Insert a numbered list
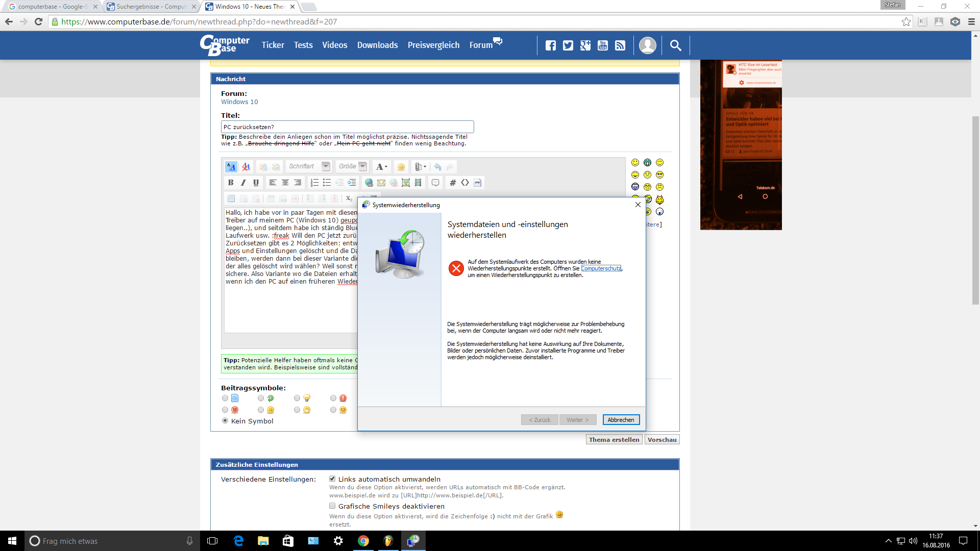The height and width of the screenshot is (551, 980). pyautogui.click(x=314, y=183)
